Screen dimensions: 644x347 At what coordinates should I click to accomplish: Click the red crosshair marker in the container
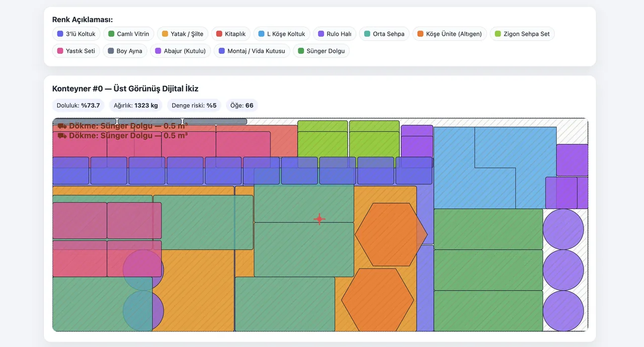(x=319, y=219)
